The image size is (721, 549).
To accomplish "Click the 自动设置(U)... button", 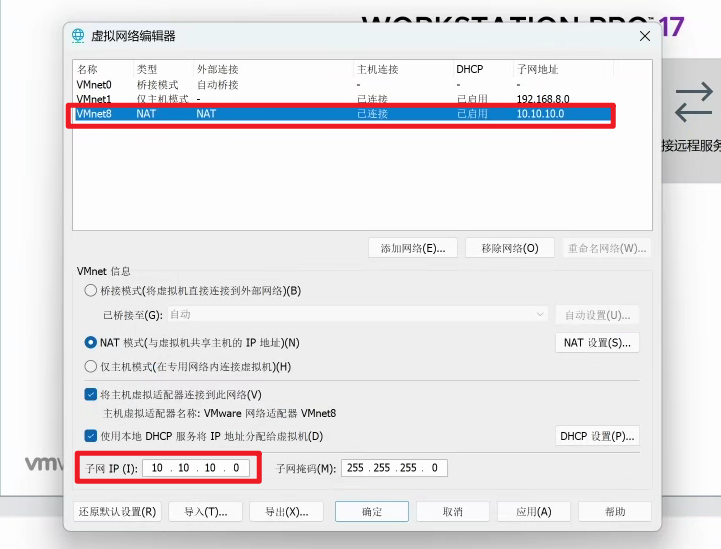I will 597,315.
